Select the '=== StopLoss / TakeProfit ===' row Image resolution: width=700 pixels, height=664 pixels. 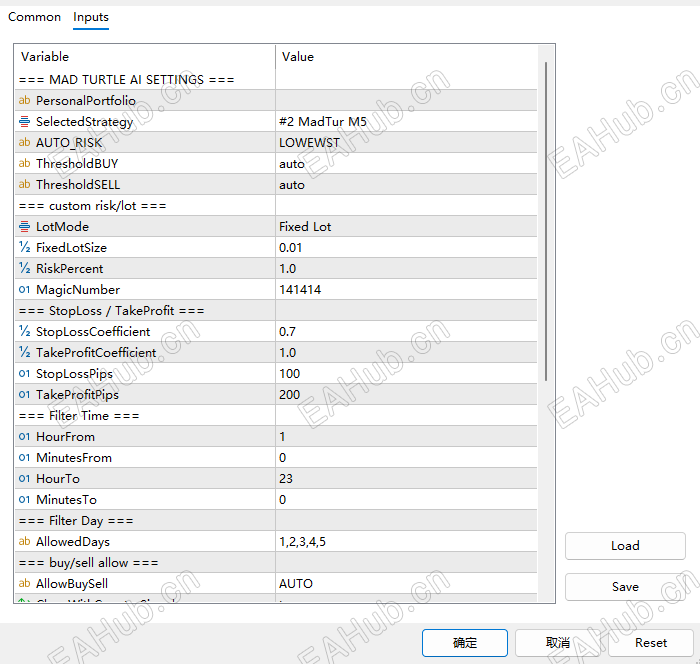tap(276, 310)
